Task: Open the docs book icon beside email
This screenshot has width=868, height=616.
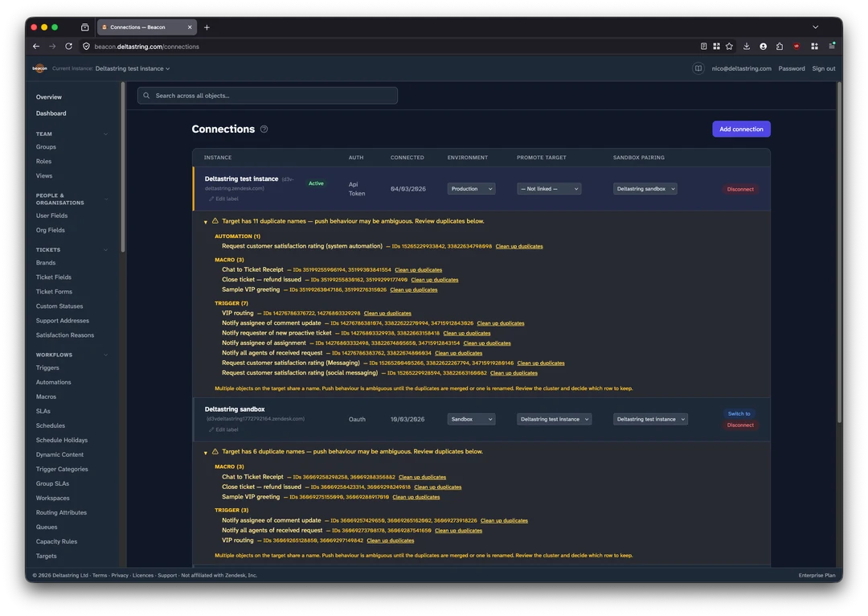Action: 698,68
